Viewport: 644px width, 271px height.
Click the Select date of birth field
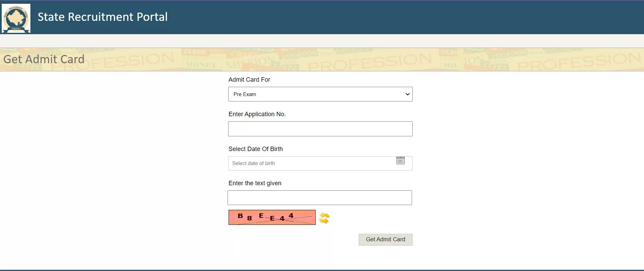(x=311, y=163)
